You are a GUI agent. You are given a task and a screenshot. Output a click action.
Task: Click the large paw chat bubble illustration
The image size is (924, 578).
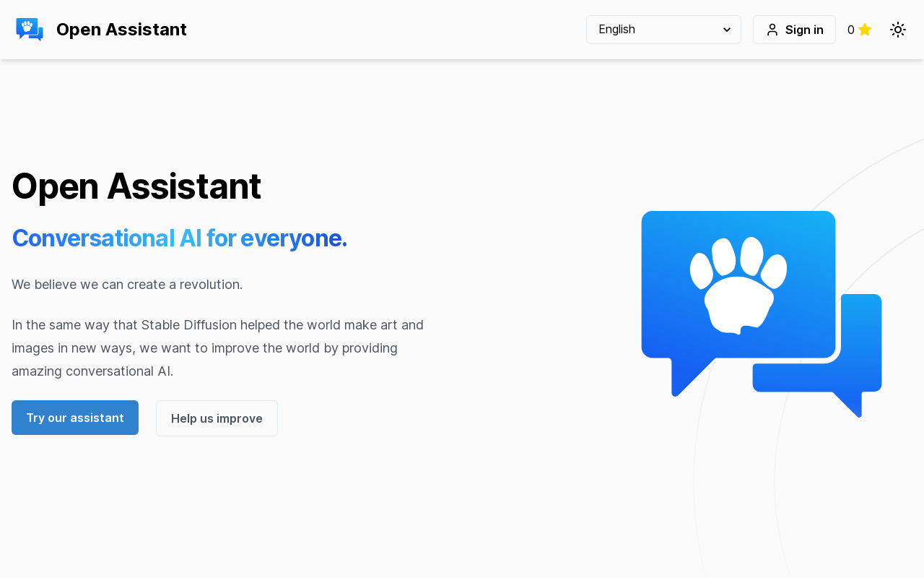pyautogui.click(x=762, y=314)
